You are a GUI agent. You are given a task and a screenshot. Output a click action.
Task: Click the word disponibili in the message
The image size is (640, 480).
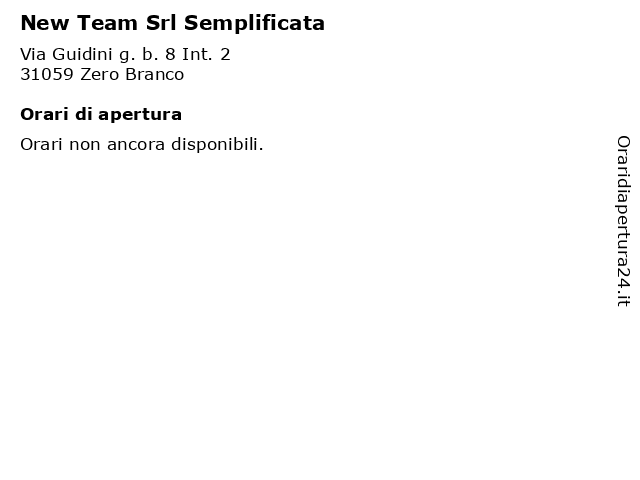tap(217, 144)
